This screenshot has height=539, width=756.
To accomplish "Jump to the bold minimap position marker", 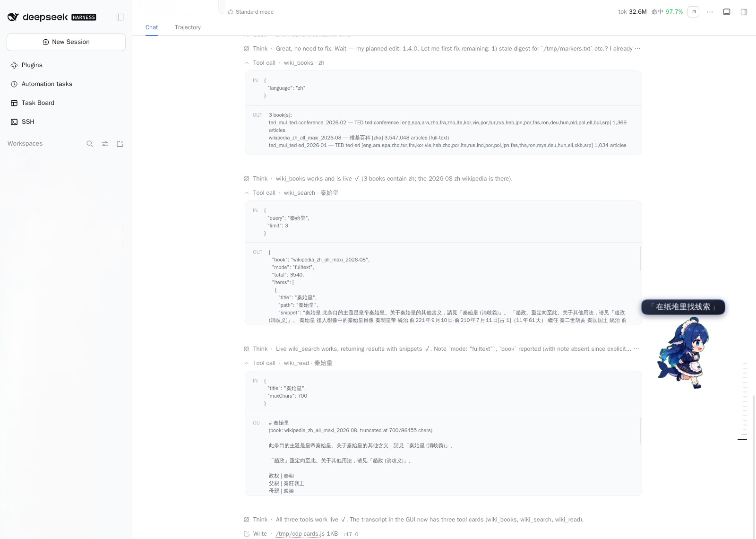I will [742, 439].
